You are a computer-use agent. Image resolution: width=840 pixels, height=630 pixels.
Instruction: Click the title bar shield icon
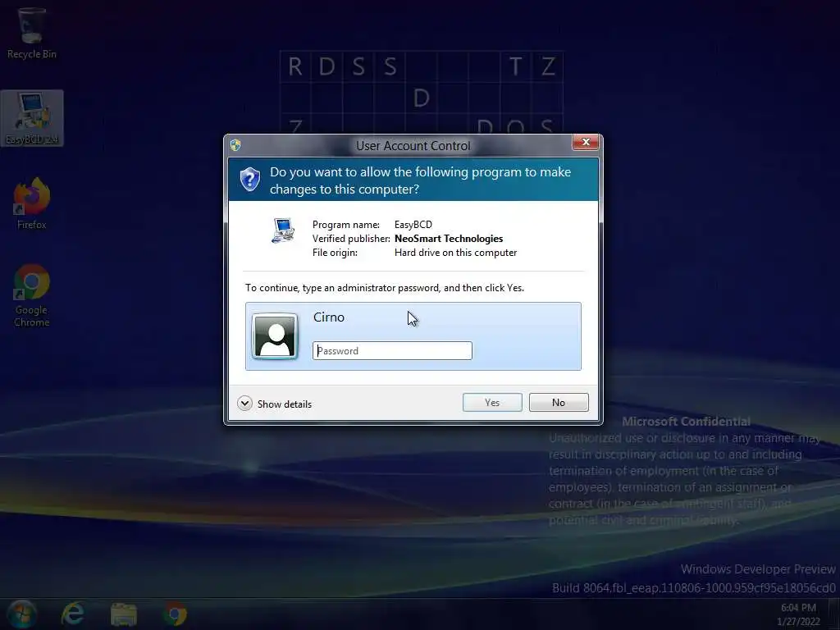(235, 144)
